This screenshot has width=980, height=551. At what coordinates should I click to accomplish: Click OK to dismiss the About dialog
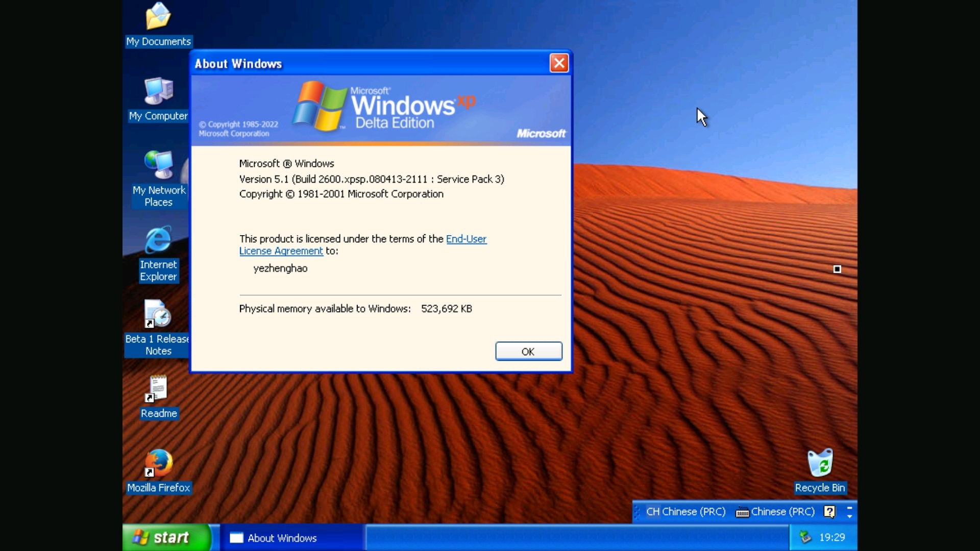pos(528,351)
